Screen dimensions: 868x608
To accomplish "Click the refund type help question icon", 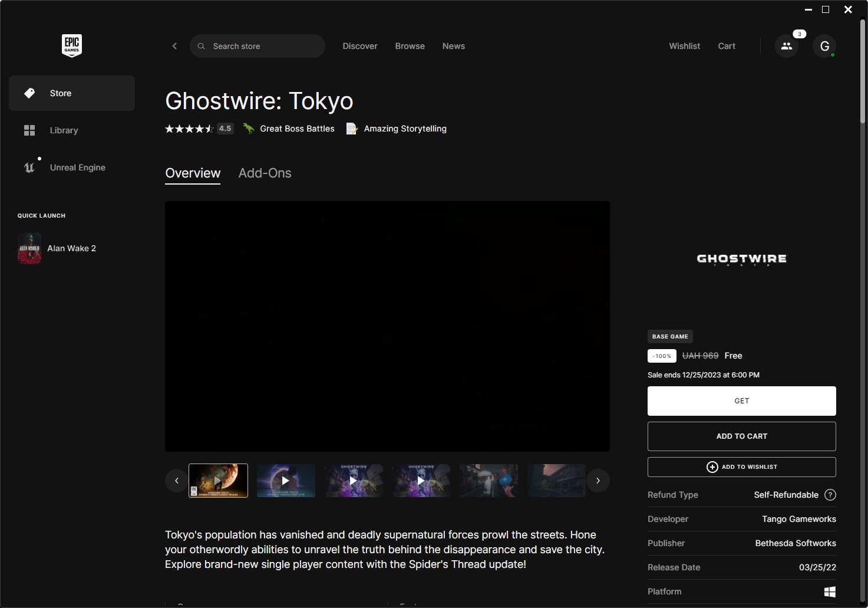I will point(830,495).
